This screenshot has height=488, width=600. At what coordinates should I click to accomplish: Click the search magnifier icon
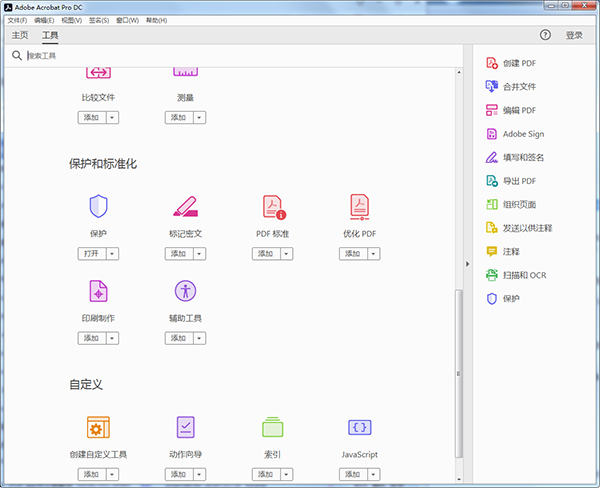[16, 55]
